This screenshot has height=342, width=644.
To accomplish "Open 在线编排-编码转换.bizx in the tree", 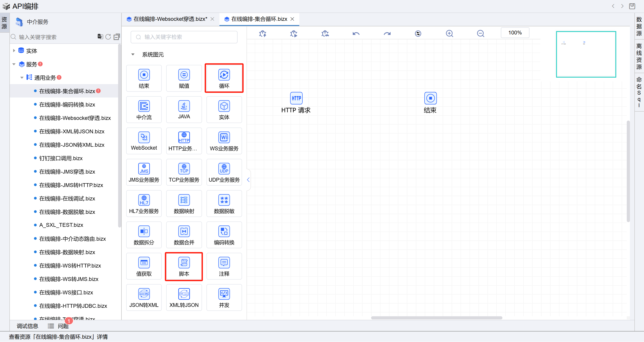I will point(67,104).
